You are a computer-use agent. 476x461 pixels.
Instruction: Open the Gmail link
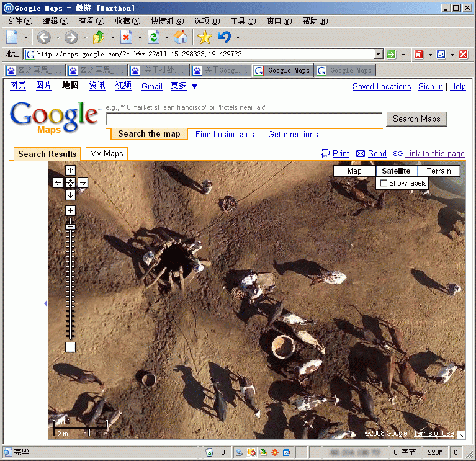(152, 86)
